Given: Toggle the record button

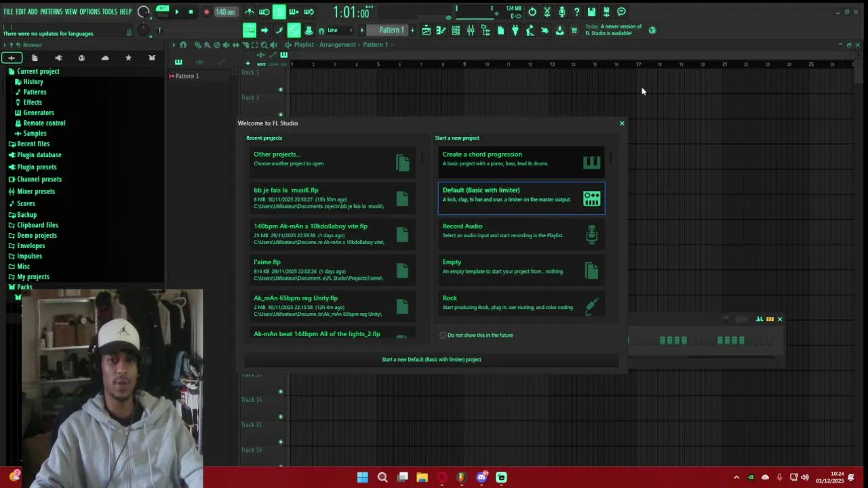Looking at the screenshot, I should [206, 12].
